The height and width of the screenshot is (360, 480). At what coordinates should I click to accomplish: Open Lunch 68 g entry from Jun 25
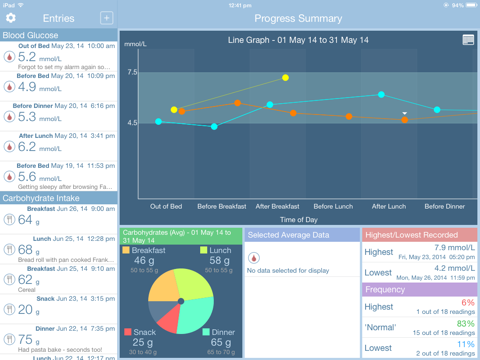coord(59,249)
